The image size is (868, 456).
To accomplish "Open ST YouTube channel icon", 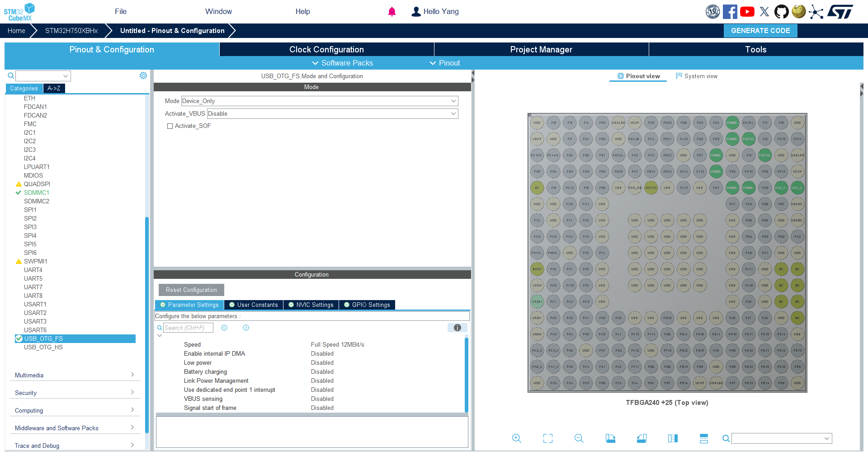I will coord(747,12).
